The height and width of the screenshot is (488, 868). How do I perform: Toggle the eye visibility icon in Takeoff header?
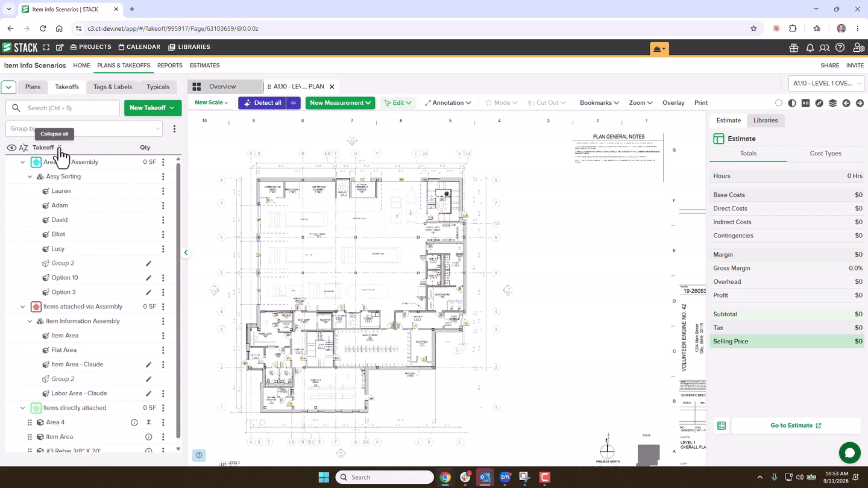pyautogui.click(x=11, y=148)
